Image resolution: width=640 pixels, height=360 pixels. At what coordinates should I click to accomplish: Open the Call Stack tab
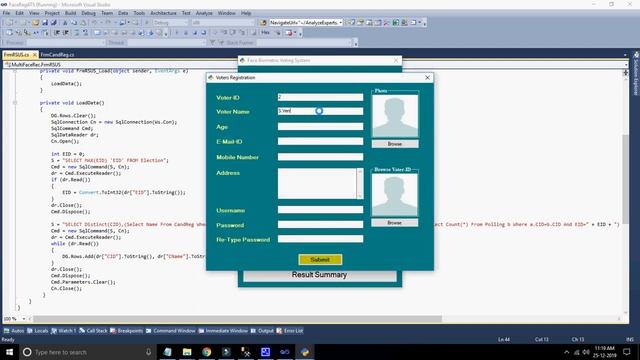point(93,331)
